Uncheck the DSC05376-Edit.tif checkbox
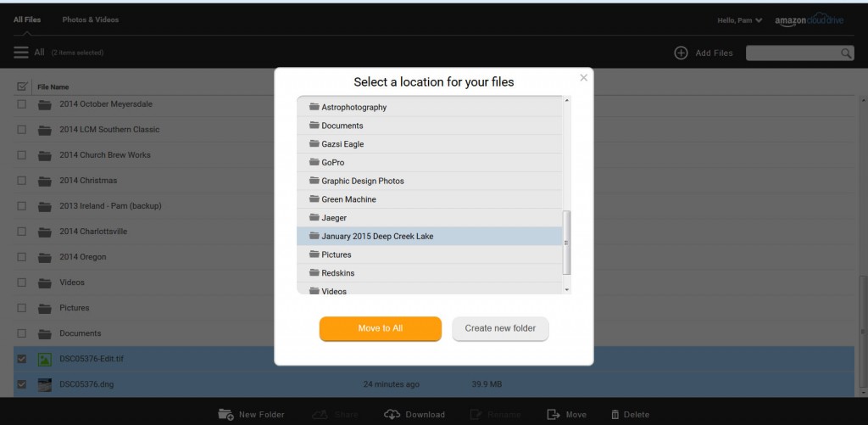Screen dimensions: 868x425 point(21,359)
